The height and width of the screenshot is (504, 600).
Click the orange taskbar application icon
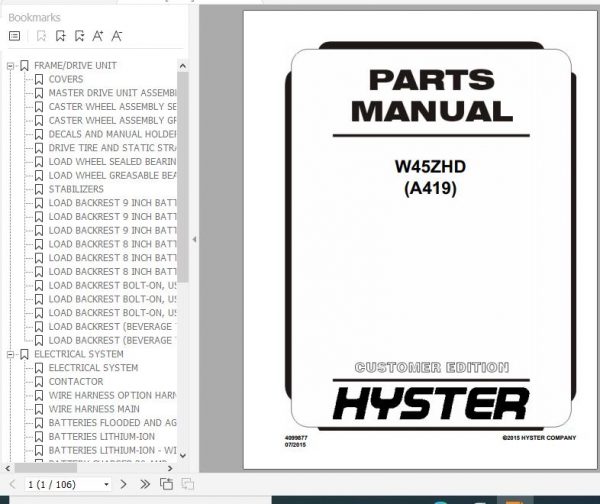(514, 501)
